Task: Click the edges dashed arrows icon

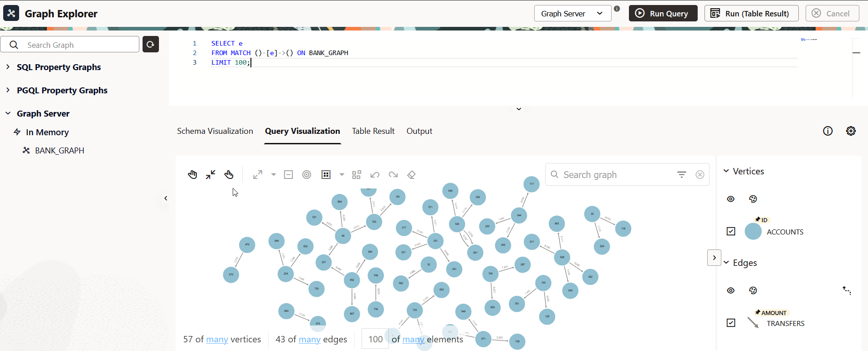Action: tap(847, 290)
